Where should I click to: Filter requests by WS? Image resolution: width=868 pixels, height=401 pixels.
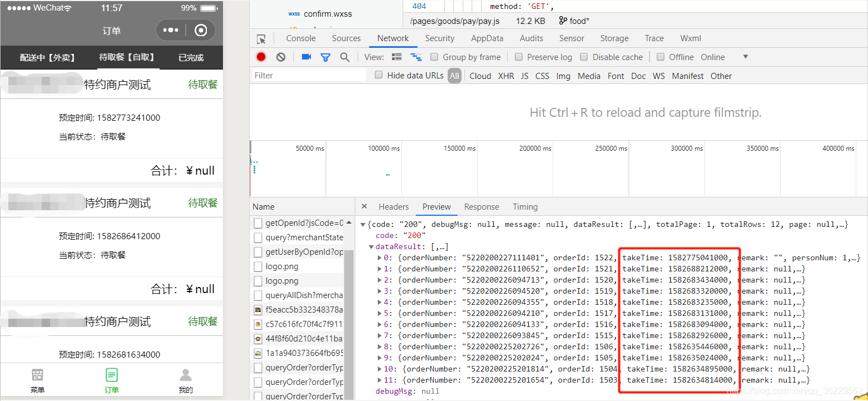659,76
